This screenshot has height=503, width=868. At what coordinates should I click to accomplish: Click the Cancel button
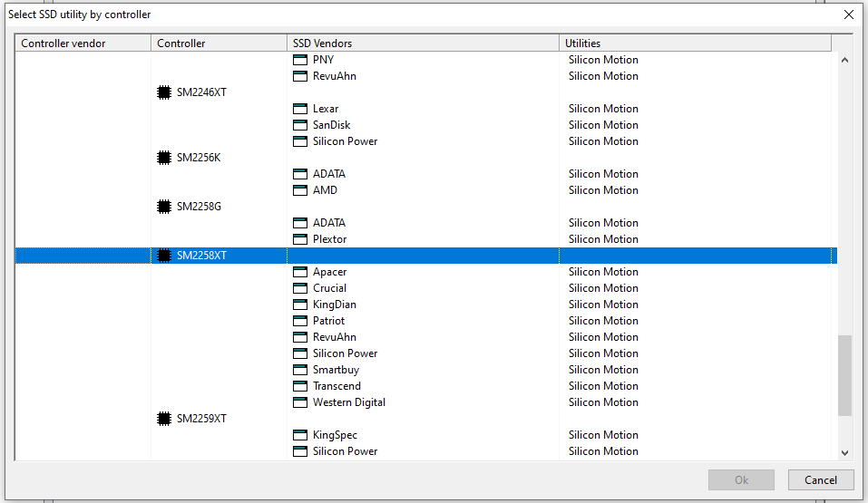(821, 479)
